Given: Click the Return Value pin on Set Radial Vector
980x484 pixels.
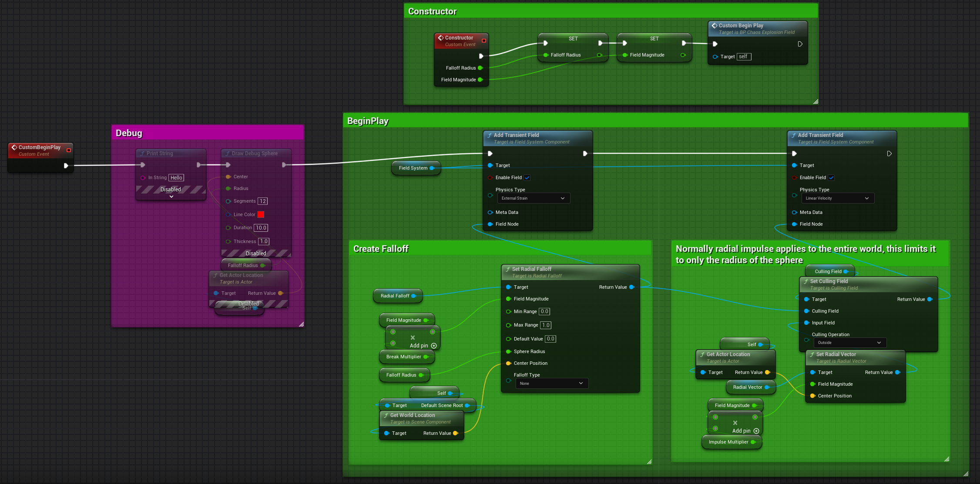Looking at the screenshot, I should (897, 372).
